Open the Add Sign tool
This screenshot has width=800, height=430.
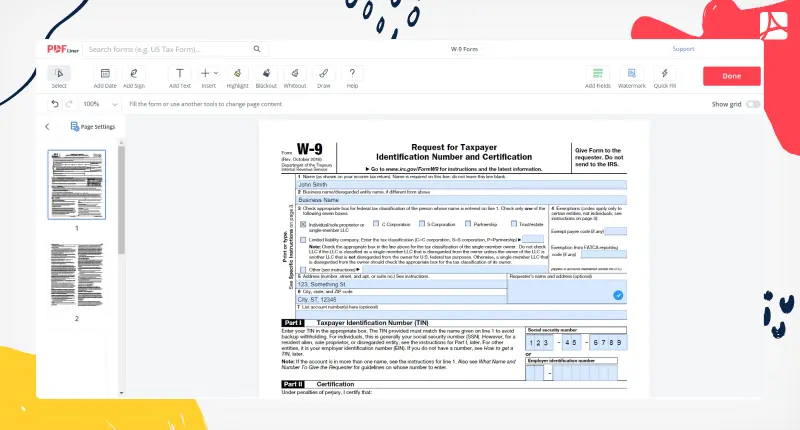134,77
